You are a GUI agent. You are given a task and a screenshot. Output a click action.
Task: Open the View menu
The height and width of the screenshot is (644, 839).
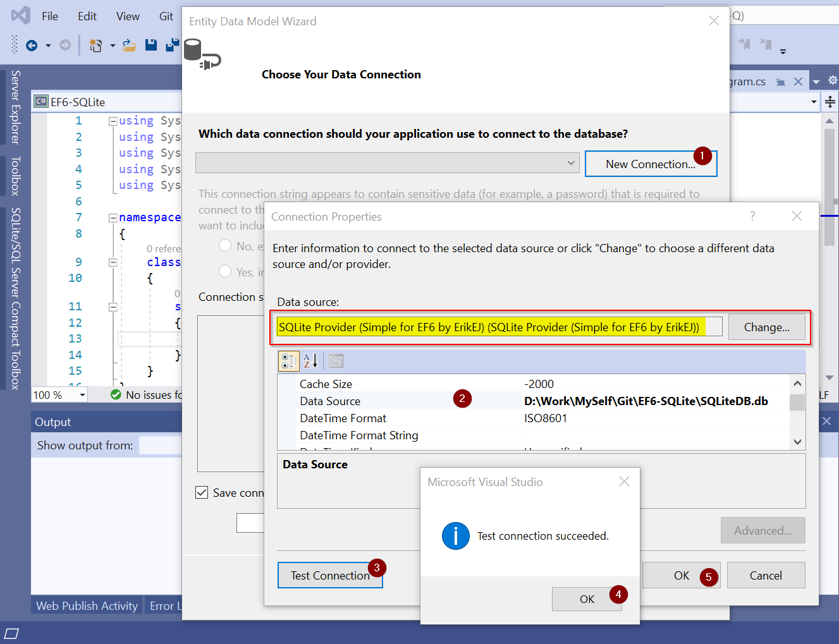[128, 16]
